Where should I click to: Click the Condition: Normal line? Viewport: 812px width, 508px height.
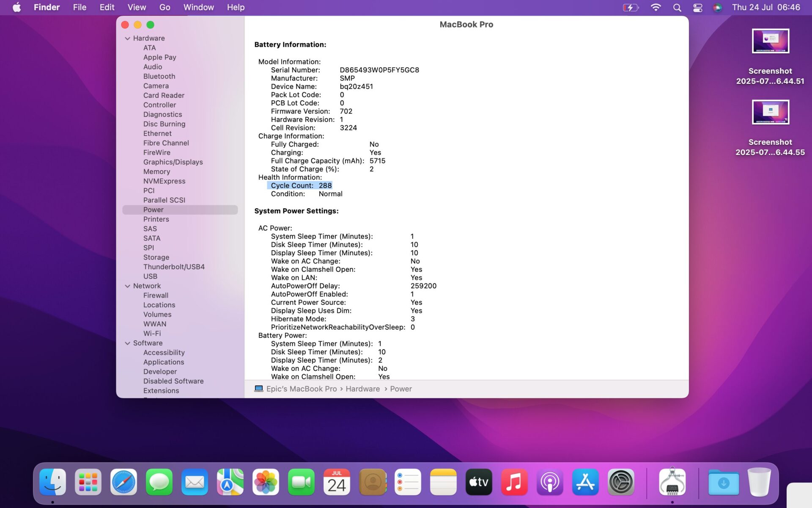tap(307, 194)
